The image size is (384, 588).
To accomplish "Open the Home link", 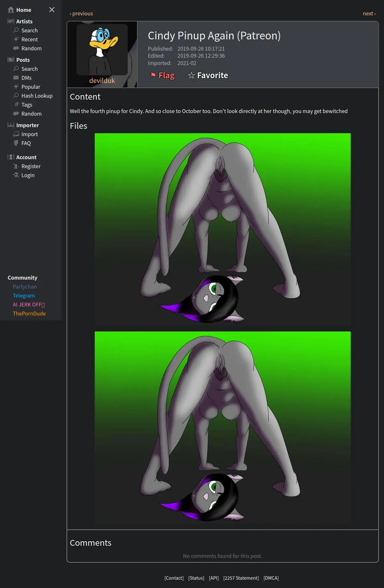I will click(24, 10).
